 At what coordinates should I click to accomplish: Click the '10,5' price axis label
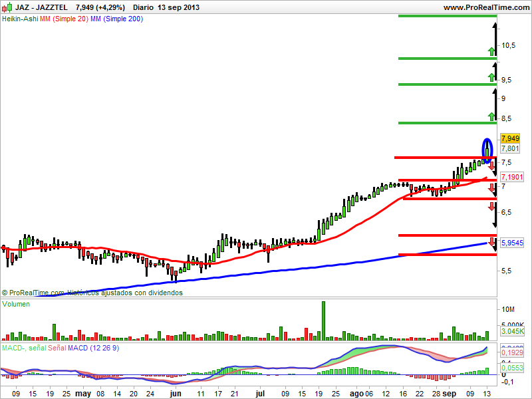tap(508, 45)
